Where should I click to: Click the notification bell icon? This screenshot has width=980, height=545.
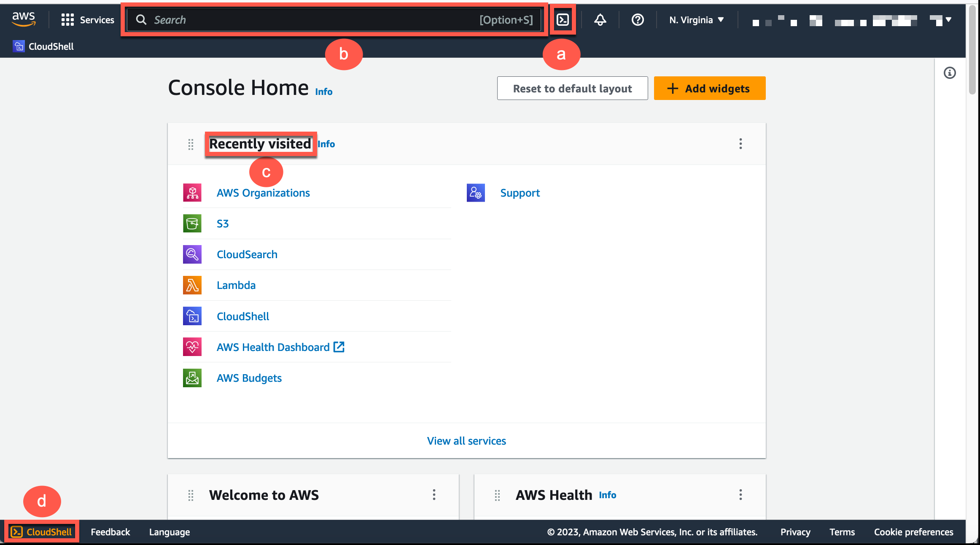coord(599,19)
